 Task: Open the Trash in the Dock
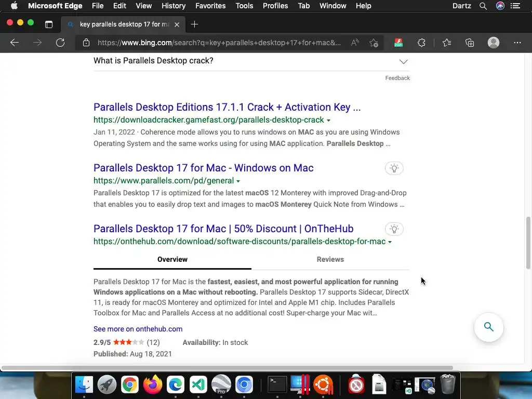click(x=448, y=385)
